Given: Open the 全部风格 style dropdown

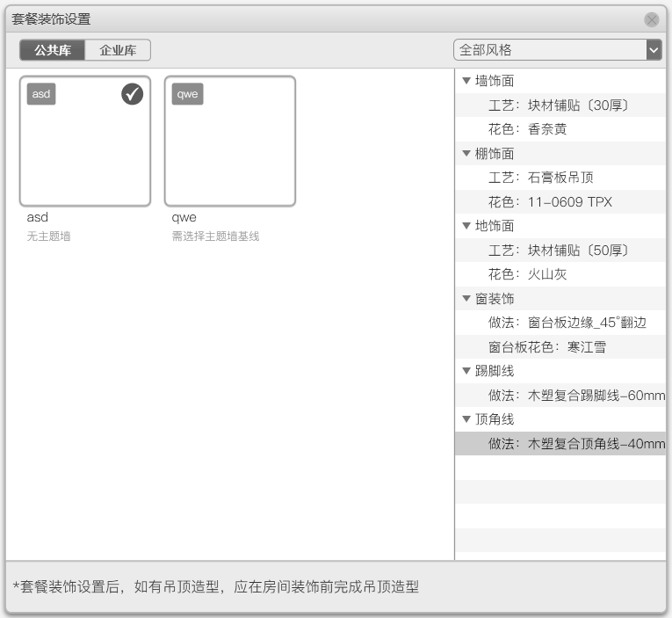Looking at the screenshot, I should tap(557, 50).
